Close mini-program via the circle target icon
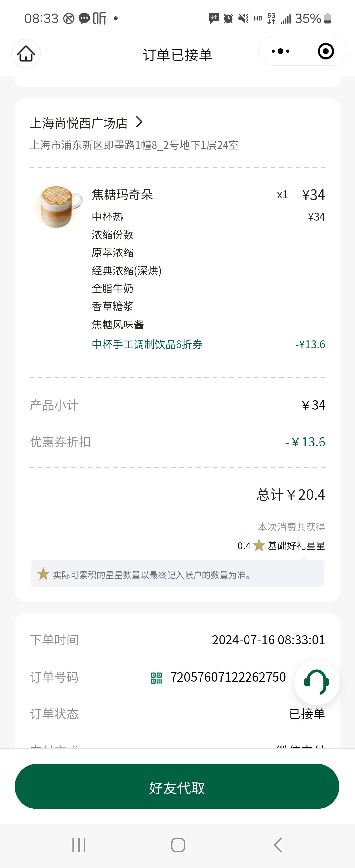 [325, 51]
